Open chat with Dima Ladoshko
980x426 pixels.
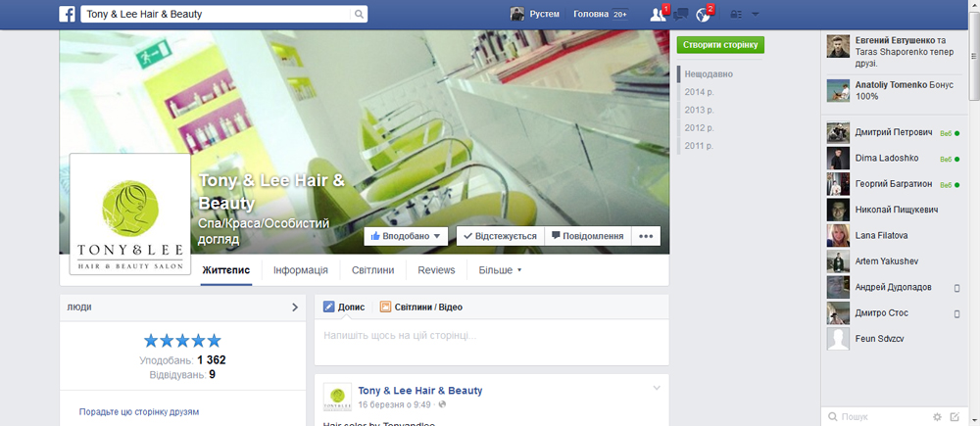[894, 159]
